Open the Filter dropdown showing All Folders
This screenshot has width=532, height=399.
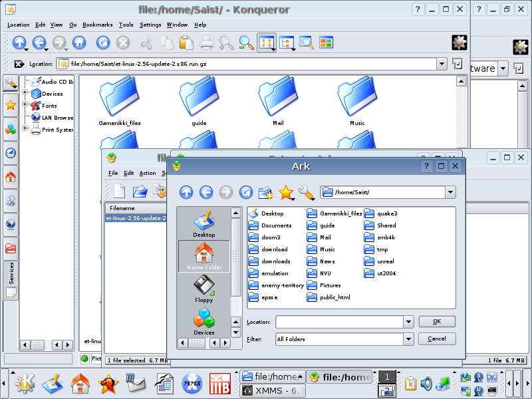click(408, 339)
